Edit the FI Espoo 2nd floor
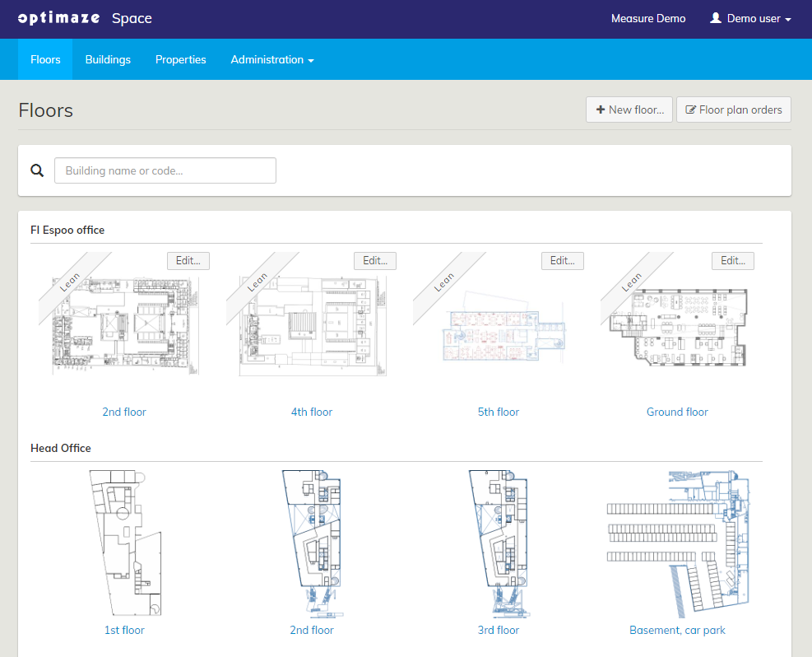Screen dimensions: 812x657 [188, 260]
